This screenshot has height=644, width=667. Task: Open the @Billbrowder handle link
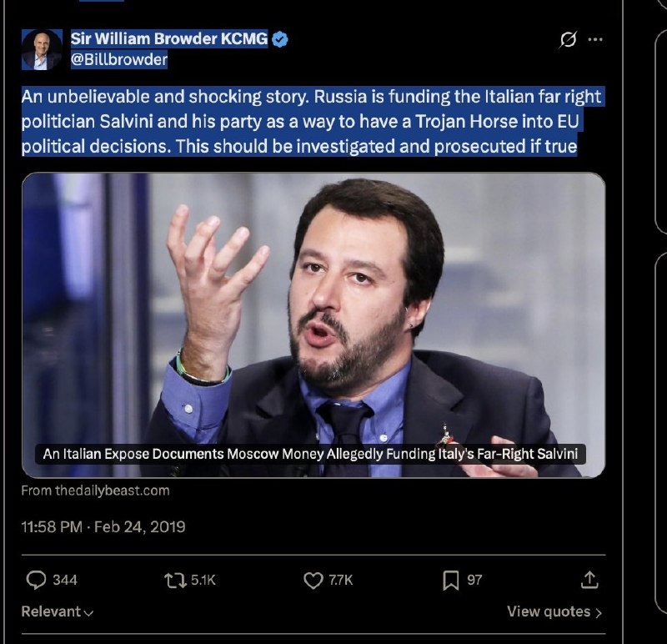pos(119,59)
